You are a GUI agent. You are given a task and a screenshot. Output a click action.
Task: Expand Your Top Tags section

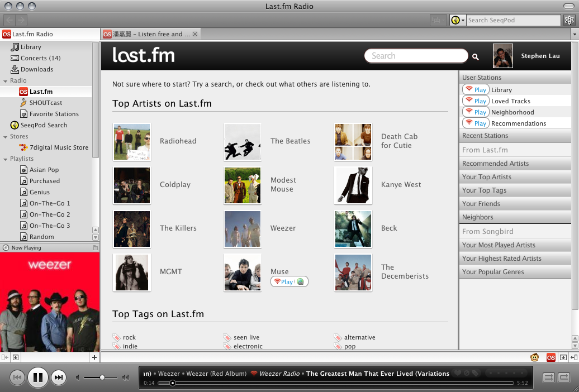515,190
